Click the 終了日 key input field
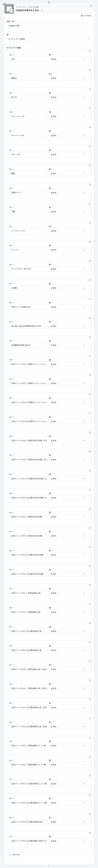The width and height of the screenshot is (98, 868). click(x=28, y=97)
